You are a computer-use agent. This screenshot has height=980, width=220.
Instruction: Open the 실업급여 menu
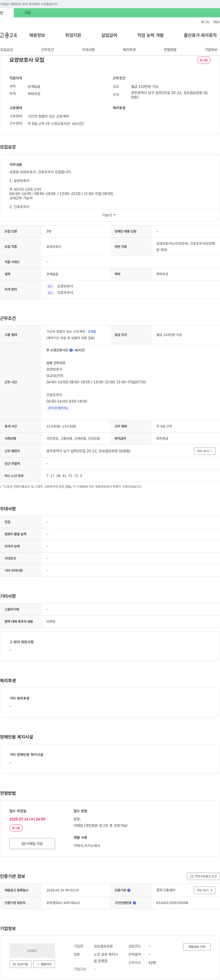tap(109, 35)
